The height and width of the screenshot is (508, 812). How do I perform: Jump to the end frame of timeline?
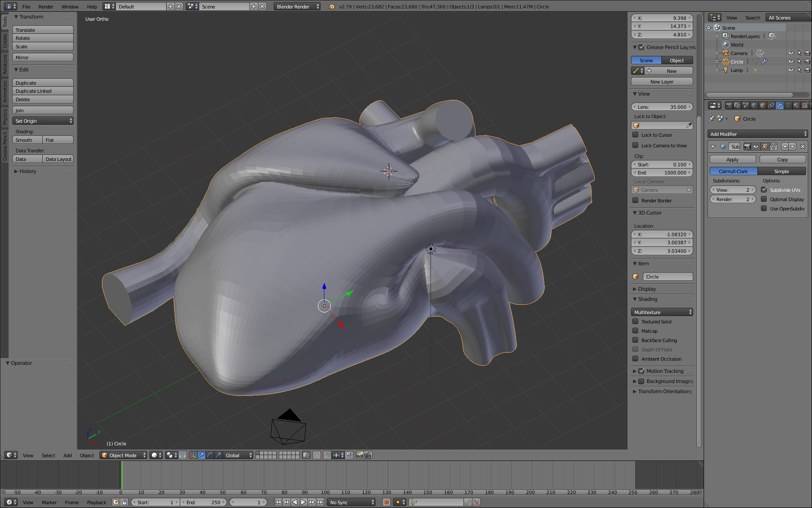(x=321, y=502)
